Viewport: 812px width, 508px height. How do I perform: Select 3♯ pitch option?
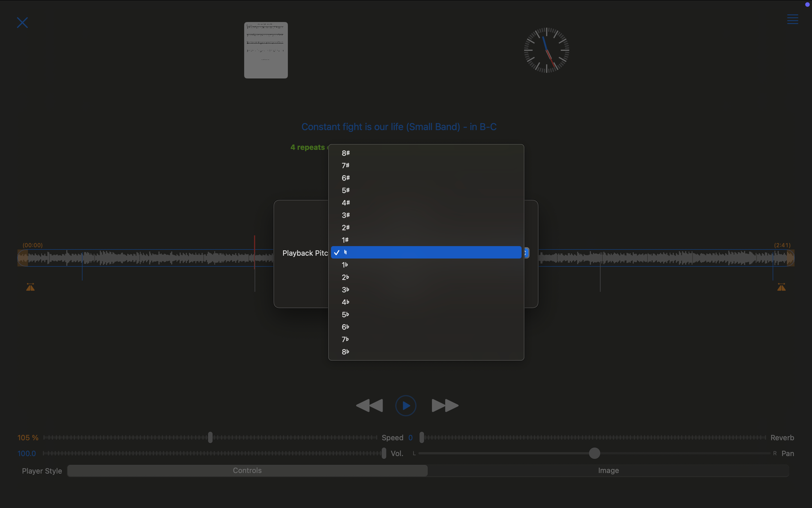point(426,215)
